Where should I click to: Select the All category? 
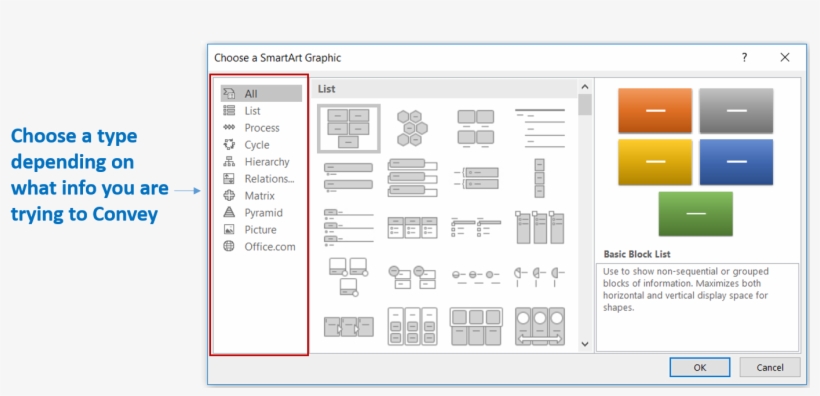coord(261,94)
